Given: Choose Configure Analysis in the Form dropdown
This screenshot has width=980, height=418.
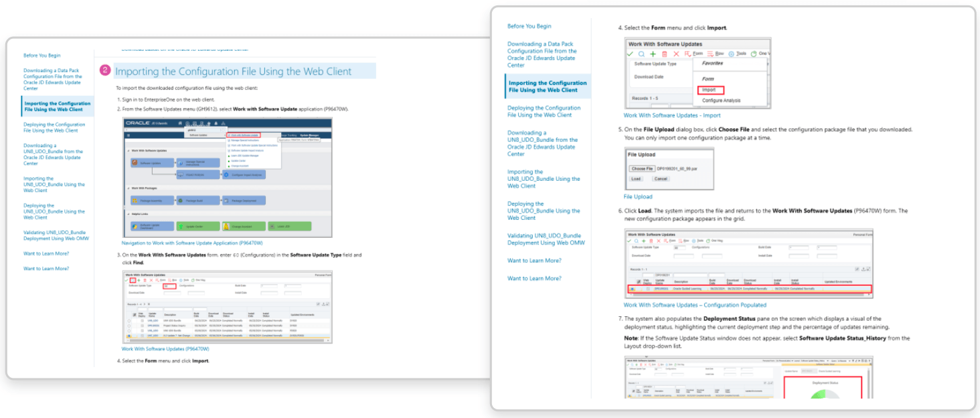Looking at the screenshot, I should pos(721,100).
